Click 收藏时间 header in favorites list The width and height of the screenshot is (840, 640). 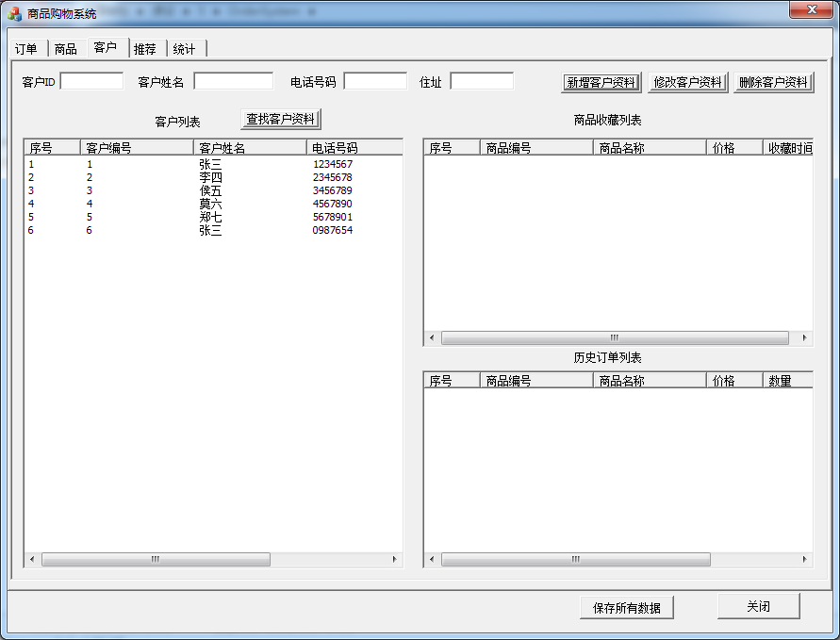pyautogui.click(x=788, y=147)
